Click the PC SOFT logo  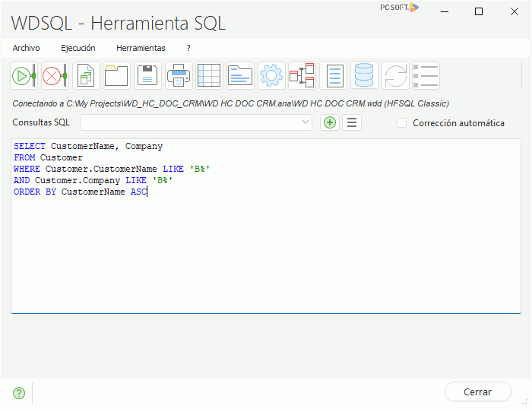tap(399, 8)
